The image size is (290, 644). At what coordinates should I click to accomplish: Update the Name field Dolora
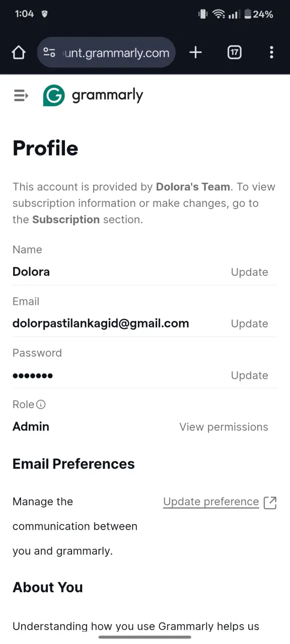[249, 272]
